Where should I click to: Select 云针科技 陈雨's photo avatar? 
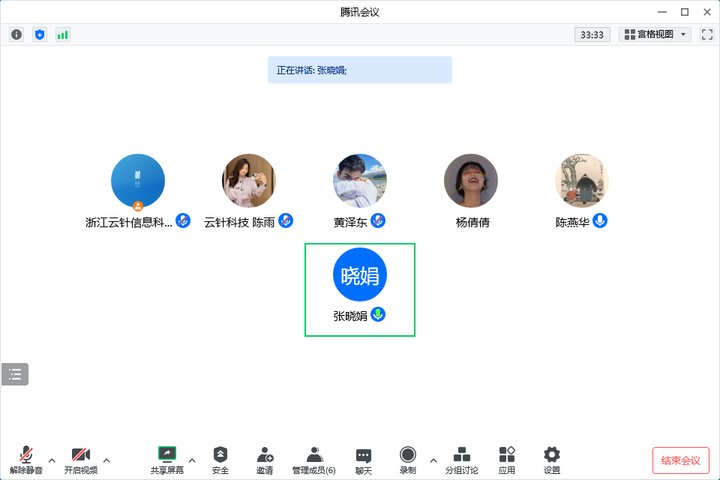[248, 181]
